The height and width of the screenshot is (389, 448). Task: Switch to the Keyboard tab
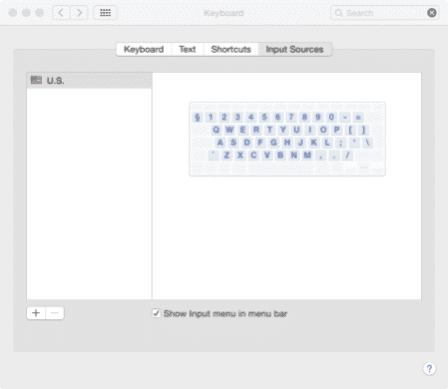tap(144, 49)
